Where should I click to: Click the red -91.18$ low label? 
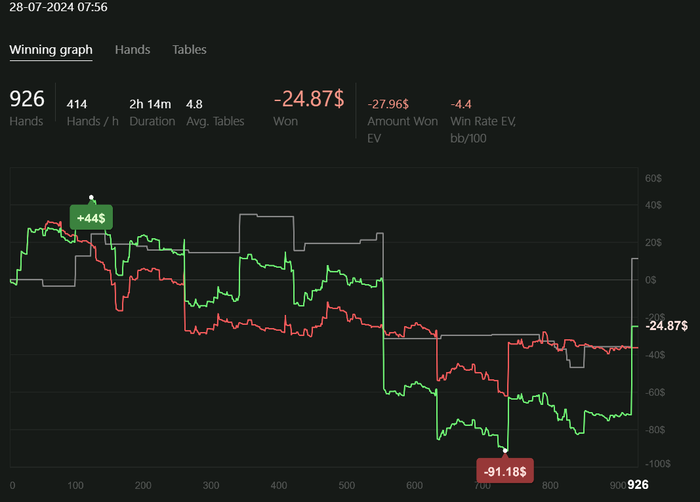click(x=505, y=469)
